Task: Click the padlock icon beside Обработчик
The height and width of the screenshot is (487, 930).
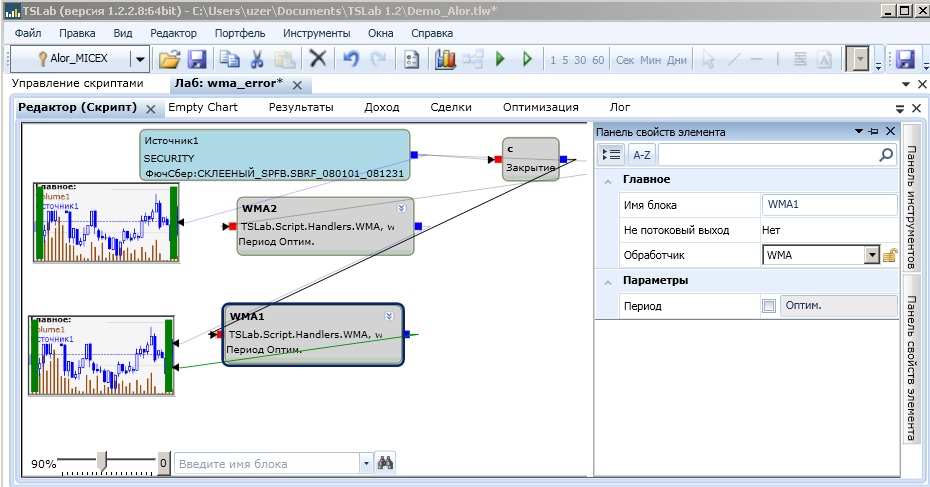Action: tap(889, 255)
